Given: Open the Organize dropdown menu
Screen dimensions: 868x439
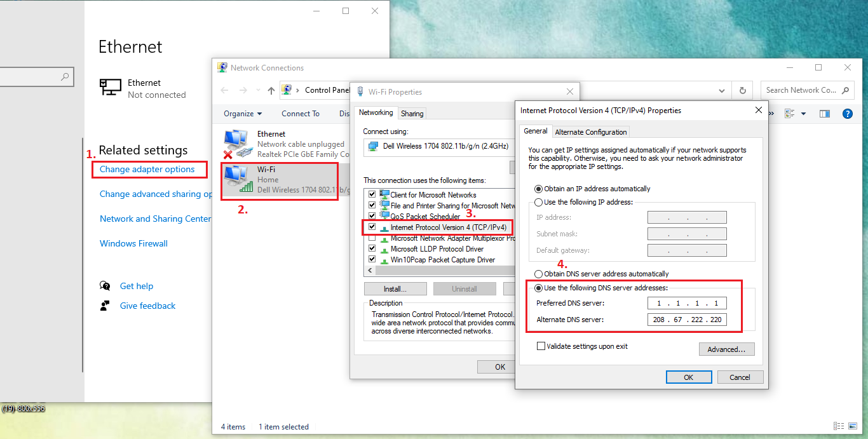Looking at the screenshot, I should 243,114.
